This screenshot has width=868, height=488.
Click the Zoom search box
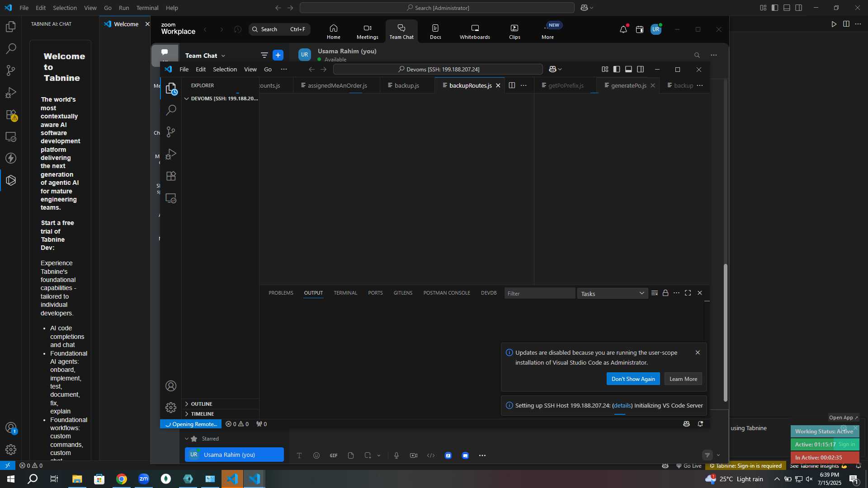point(279,29)
